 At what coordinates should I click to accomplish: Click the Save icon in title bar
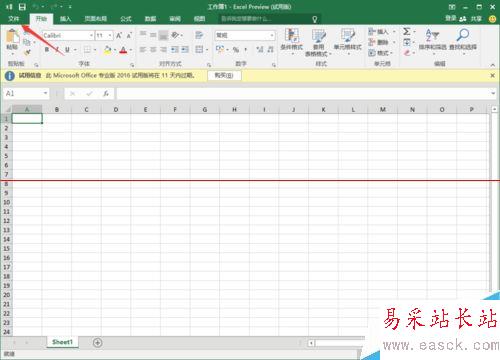pyautogui.click(x=22, y=7)
